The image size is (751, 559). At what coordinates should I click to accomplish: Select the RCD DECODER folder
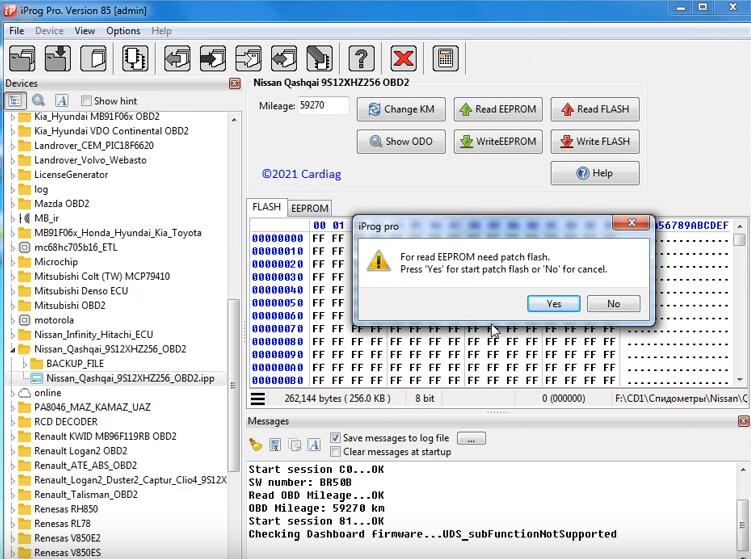point(66,422)
